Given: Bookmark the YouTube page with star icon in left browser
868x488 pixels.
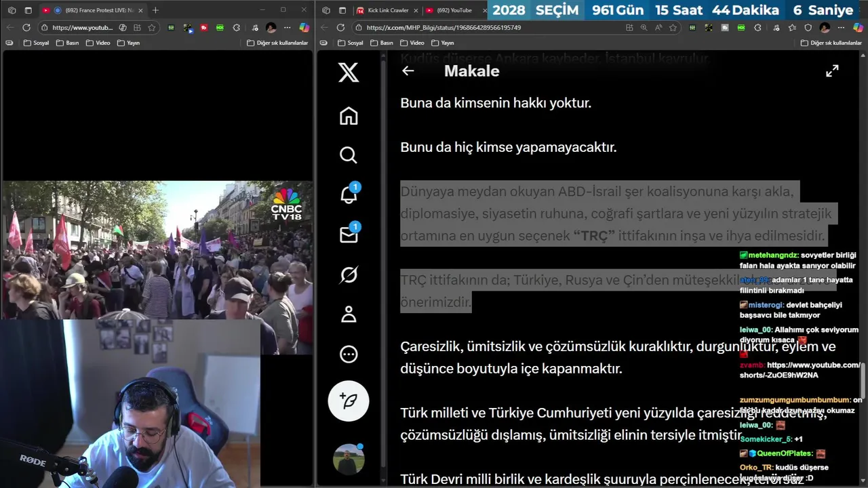Looking at the screenshot, I should pyautogui.click(x=152, y=28).
